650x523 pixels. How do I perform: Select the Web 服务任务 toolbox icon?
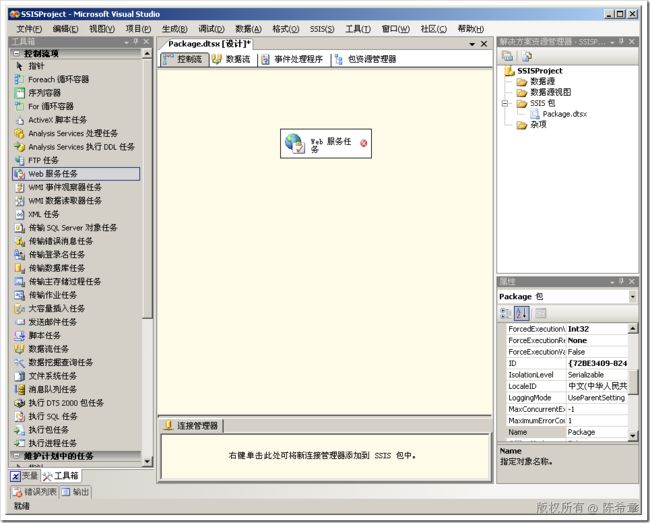(x=19, y=174)
